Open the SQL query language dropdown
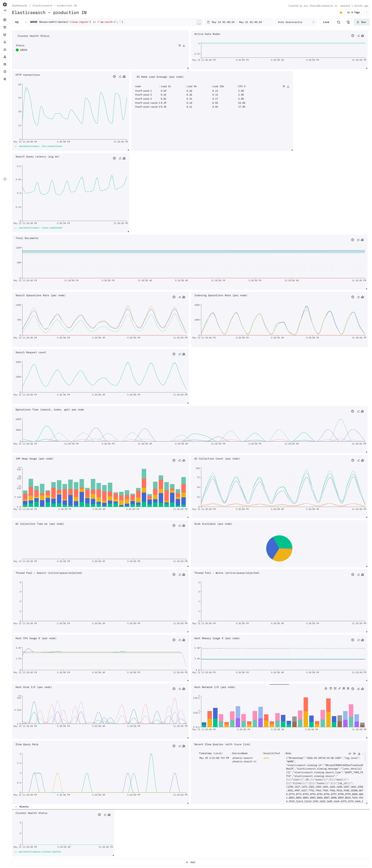Screen dimensions: 372x868 pyautogui.click(x=21, y=22)
